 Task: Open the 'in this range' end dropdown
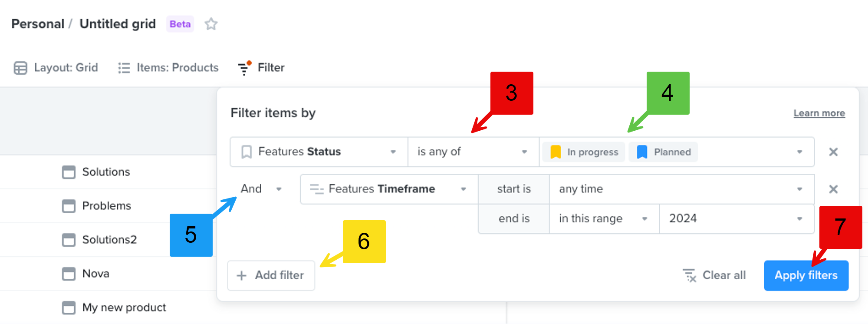tap(644, 218)
